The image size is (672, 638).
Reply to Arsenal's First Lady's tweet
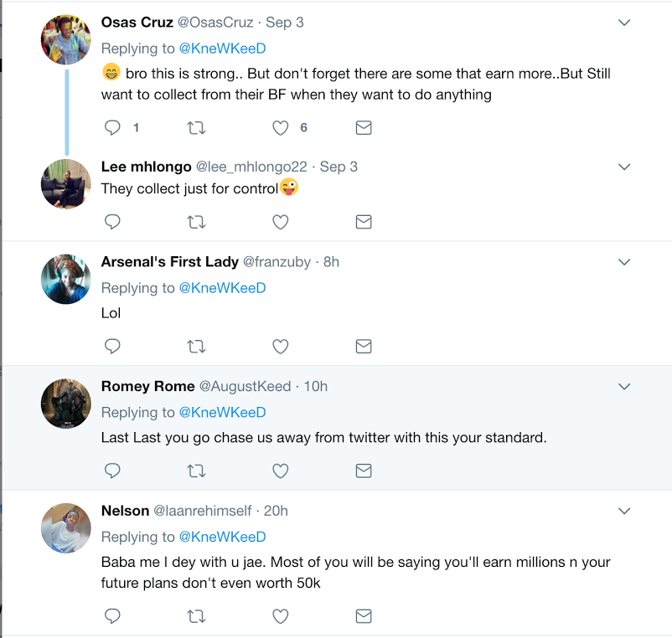coord(112,347)
